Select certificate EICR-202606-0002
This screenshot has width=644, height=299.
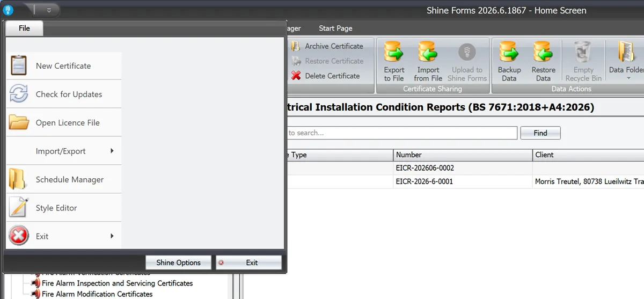pos(425,168)
